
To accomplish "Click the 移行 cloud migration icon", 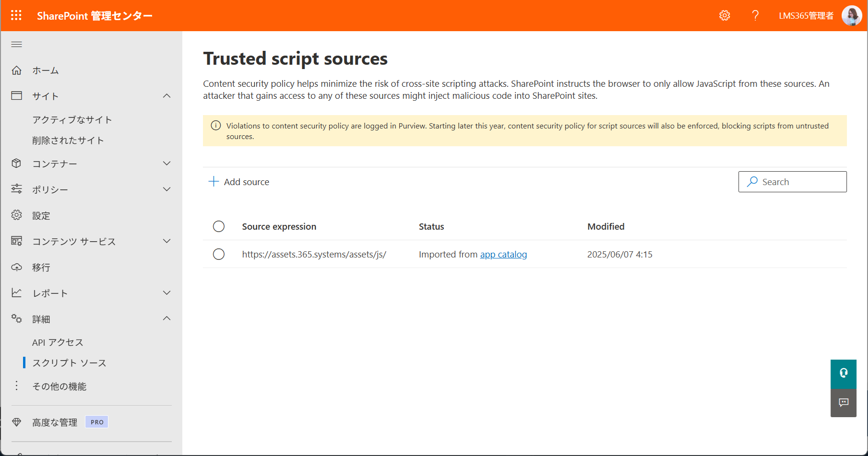I will pos(17,267).
